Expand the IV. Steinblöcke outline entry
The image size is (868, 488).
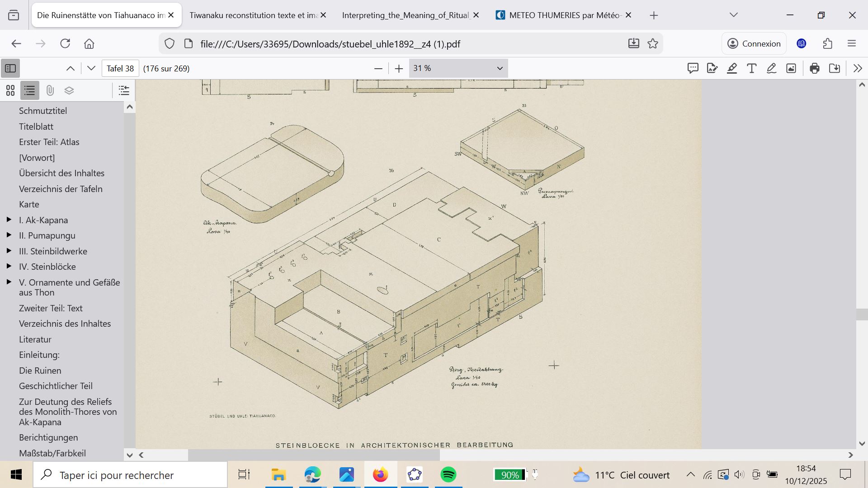coord(9,266)
